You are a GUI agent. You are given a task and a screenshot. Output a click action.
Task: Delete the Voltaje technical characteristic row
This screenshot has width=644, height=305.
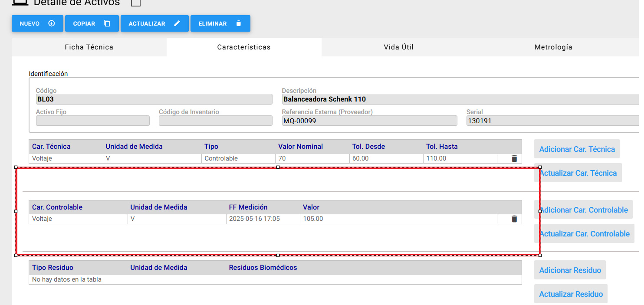[514, 159]
